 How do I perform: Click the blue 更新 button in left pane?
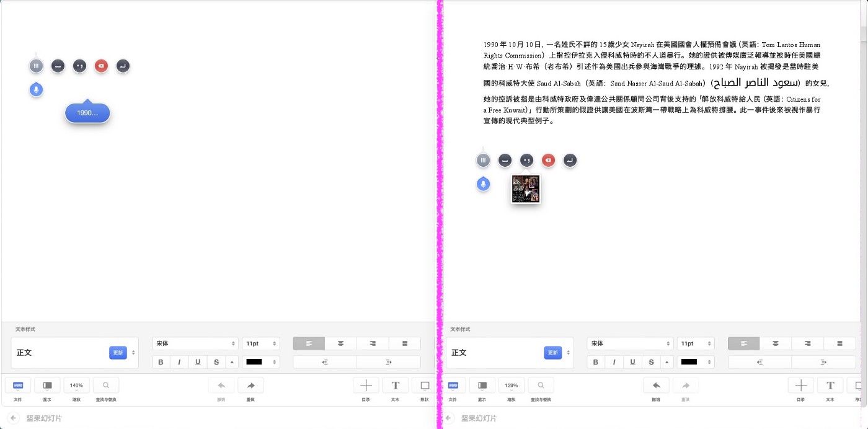coord(118,353)
